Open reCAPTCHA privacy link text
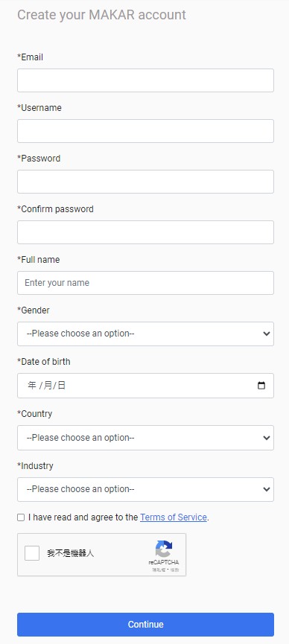Image resolution: width=289 pixels, height=644 pixels. [x=159, y=570]
